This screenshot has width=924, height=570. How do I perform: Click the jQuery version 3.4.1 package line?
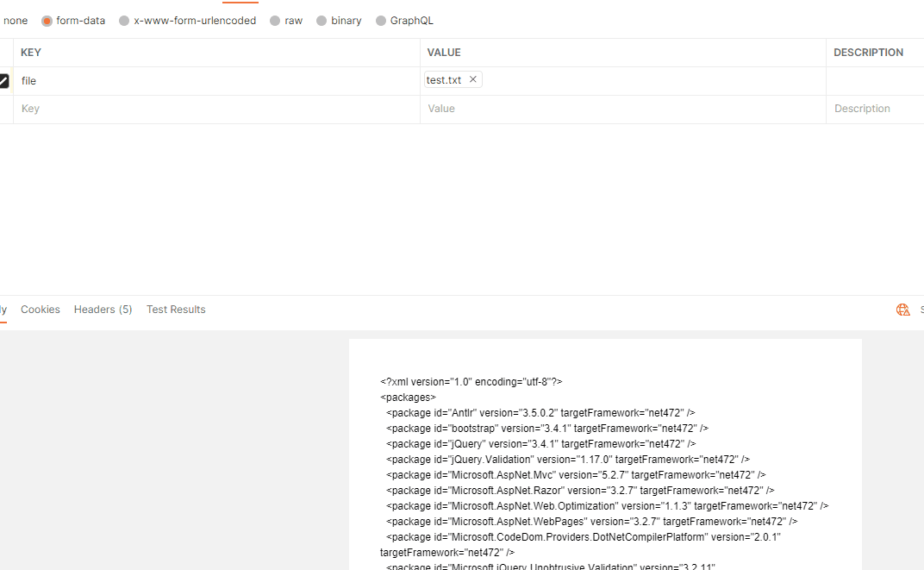click(x=541, y=444)
